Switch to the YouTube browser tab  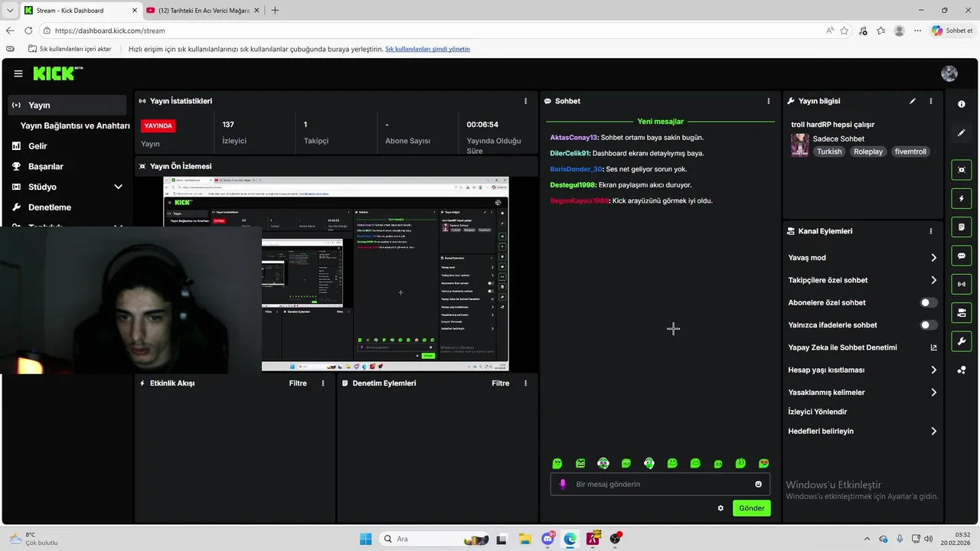[204, 11]
